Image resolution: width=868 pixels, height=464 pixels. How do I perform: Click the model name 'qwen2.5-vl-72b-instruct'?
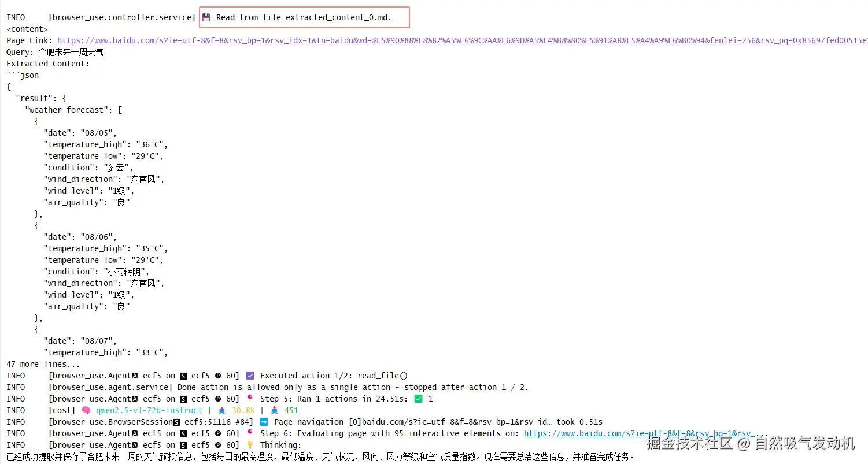(x=149, y=410)
